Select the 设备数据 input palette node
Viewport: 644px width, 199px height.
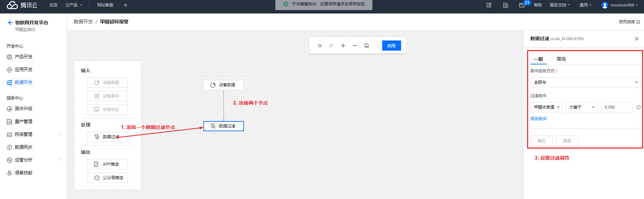pos(108,83)
